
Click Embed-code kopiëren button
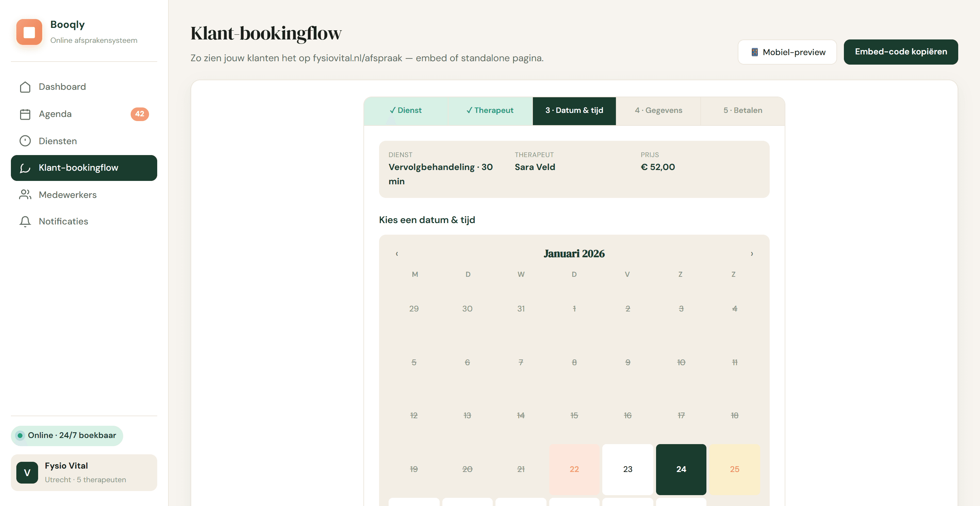pyautogui.click(x=900, y=52)
